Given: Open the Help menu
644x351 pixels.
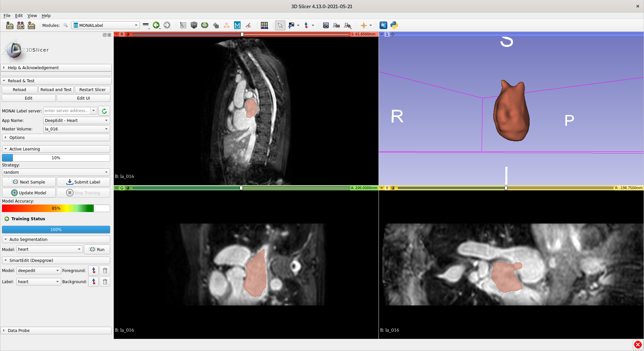Looking at the screenshot, I should pos(46,15).
